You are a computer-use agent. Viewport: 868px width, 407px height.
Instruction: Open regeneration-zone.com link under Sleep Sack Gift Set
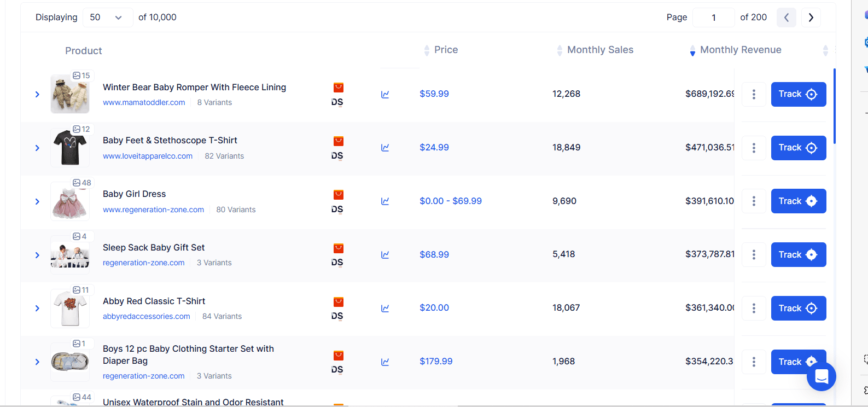click(144, 263)
